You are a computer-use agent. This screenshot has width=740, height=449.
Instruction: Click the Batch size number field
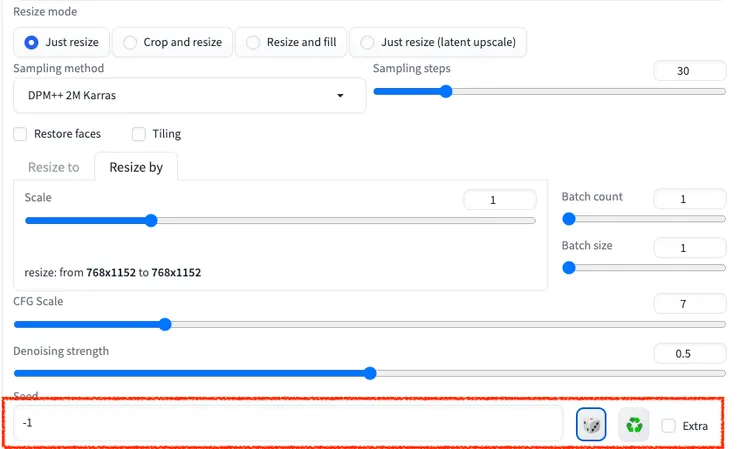pos(690,248)
